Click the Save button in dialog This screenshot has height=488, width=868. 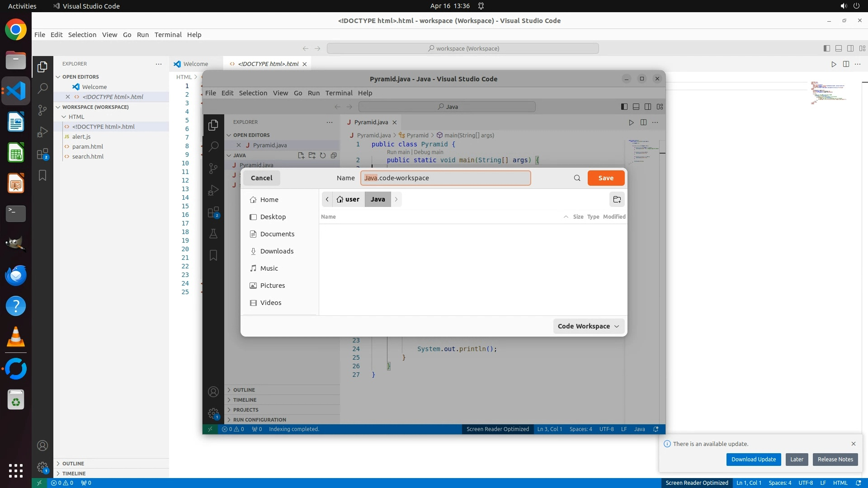point(606,178)
